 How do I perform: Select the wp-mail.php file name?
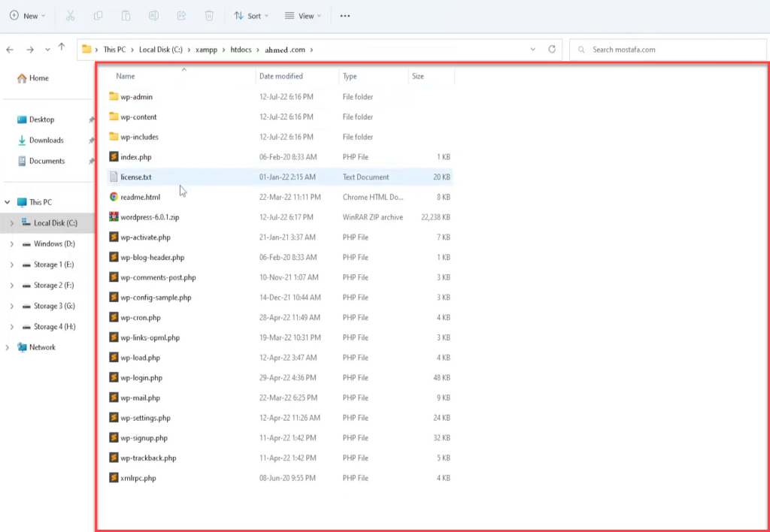coord(141,397)
